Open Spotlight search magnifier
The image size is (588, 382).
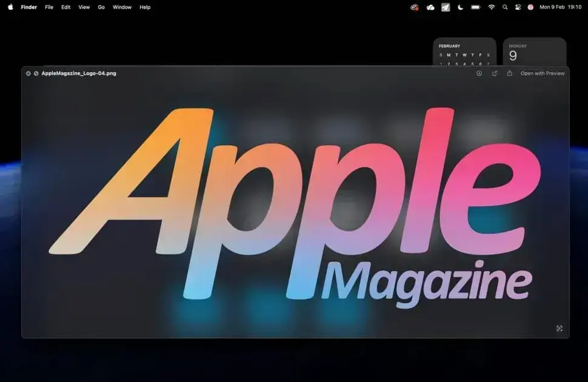tap(505, 7)
